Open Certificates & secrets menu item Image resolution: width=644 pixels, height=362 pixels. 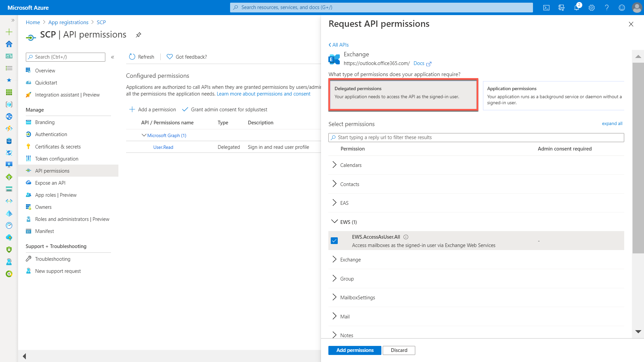(58, 147)
